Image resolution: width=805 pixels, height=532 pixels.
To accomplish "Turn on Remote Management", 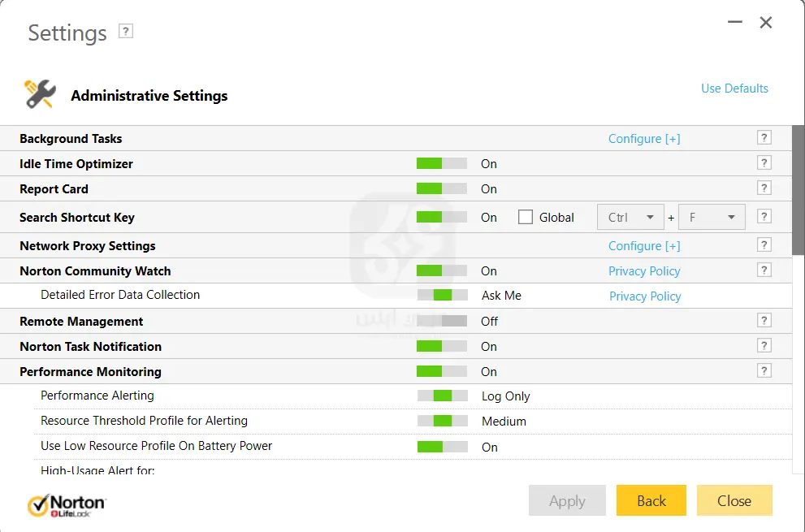I will 441,321.
